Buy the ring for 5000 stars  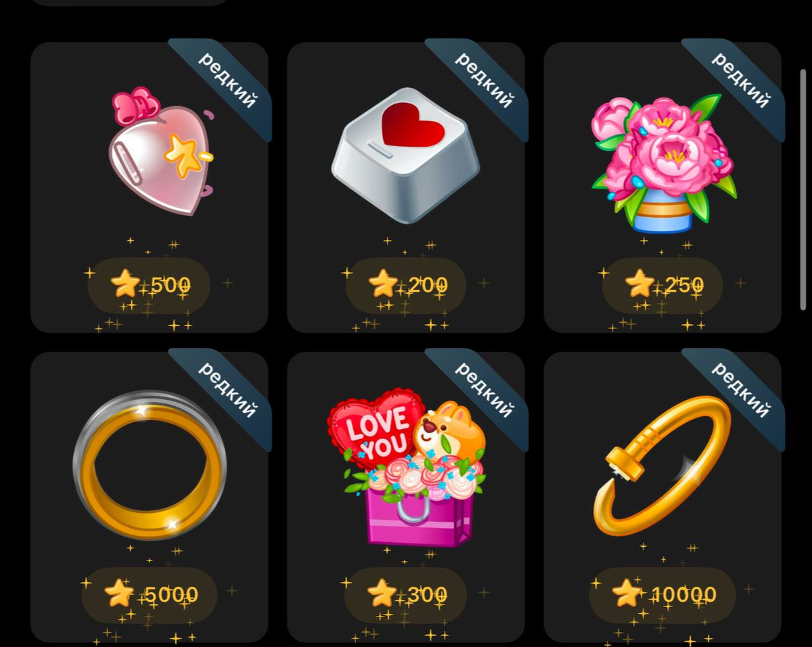[x=150, y=595]
